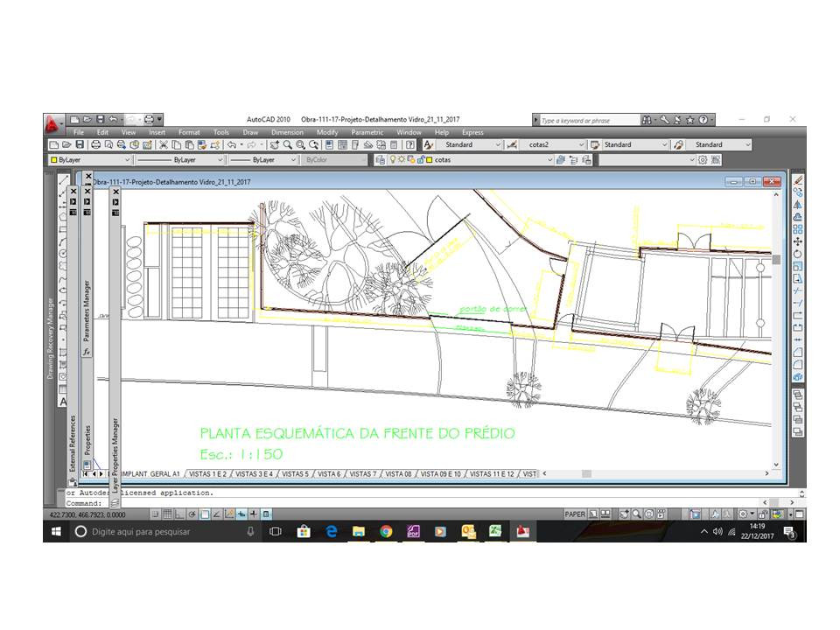Image resolution: width=840 pixels, height=630 pixels.
Task: Click the yellow ByLayer color swatch
Action: 53,159
